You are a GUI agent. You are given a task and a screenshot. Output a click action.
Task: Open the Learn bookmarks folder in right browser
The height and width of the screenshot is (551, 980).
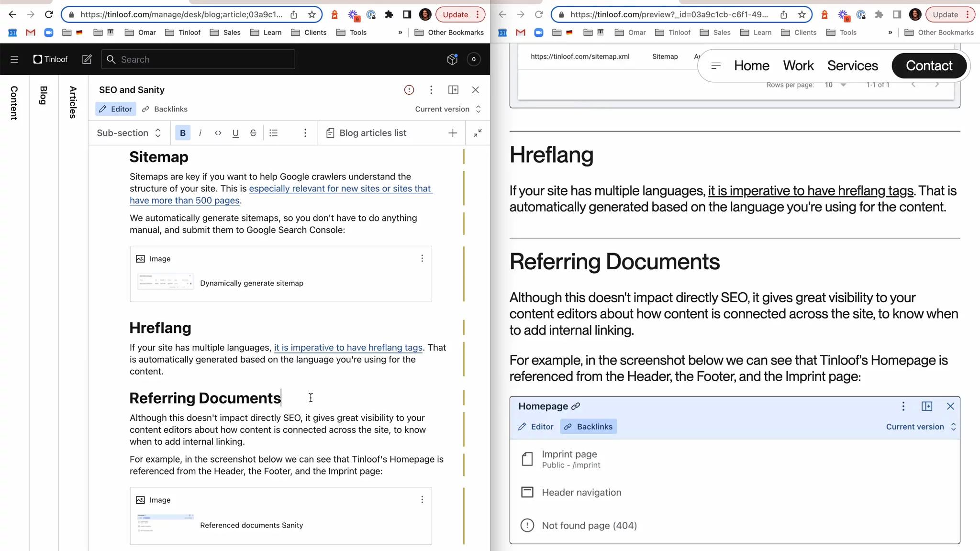[x=756, y=33]
